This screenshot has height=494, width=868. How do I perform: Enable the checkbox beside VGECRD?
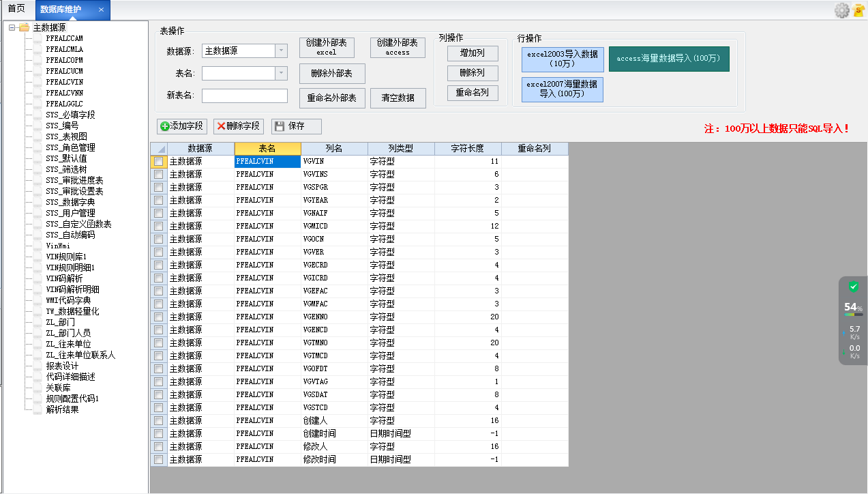(159, 265)
